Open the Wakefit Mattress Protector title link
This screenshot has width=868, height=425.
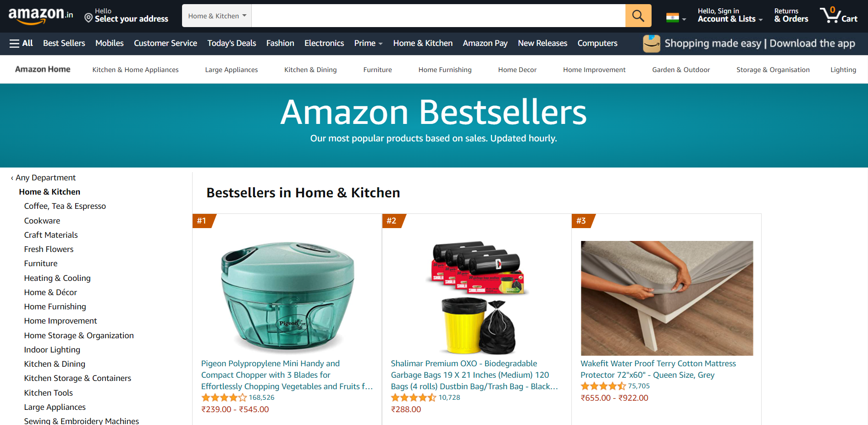(x=658, y=369)
